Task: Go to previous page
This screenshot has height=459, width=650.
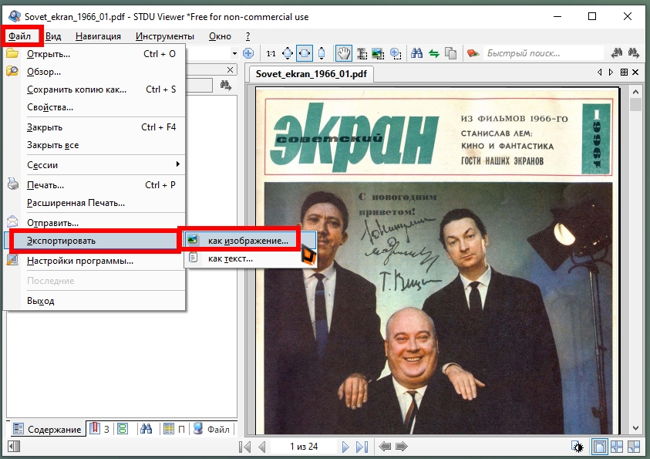Action: (x=262, y=447)
